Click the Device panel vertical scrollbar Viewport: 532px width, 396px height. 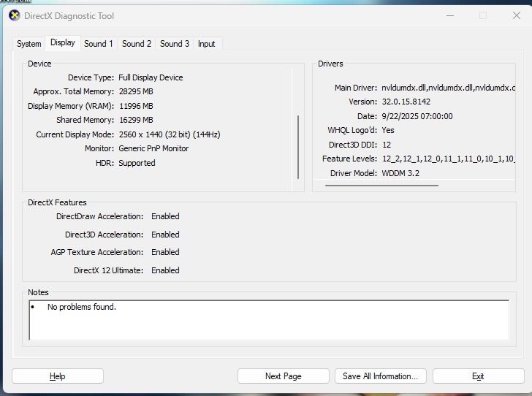(x=297, y=146)
